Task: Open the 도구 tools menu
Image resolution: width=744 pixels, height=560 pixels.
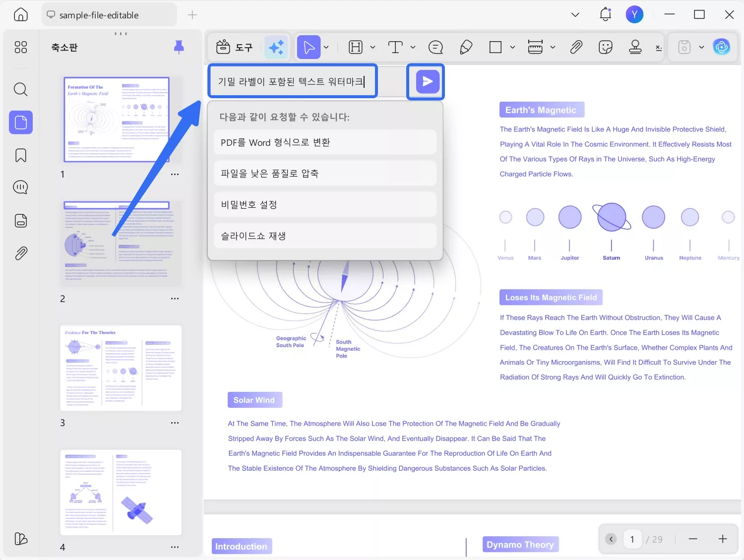Action: [x=235, y=47]
